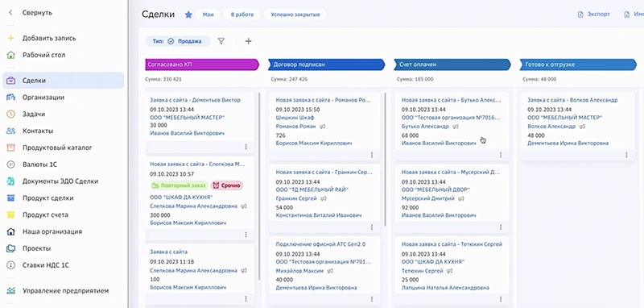
Task: Open the Продуктовый каталог box icon
Action: pos(10,148)
